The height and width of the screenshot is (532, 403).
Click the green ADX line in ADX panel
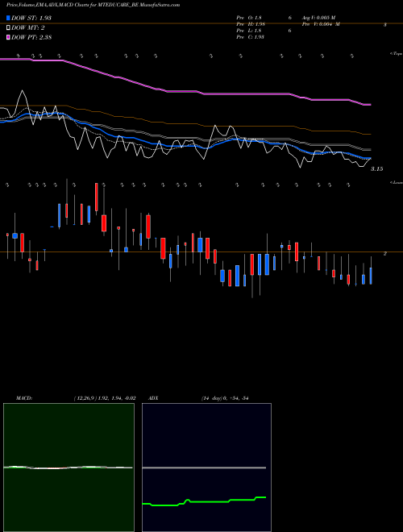pos(204,502)
